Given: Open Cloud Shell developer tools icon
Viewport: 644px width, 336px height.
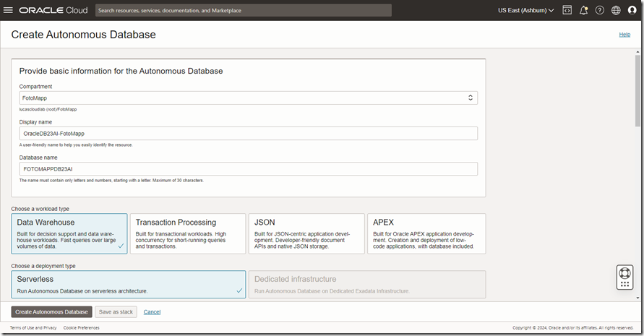Looking at the screenshot, I should 567,10.
